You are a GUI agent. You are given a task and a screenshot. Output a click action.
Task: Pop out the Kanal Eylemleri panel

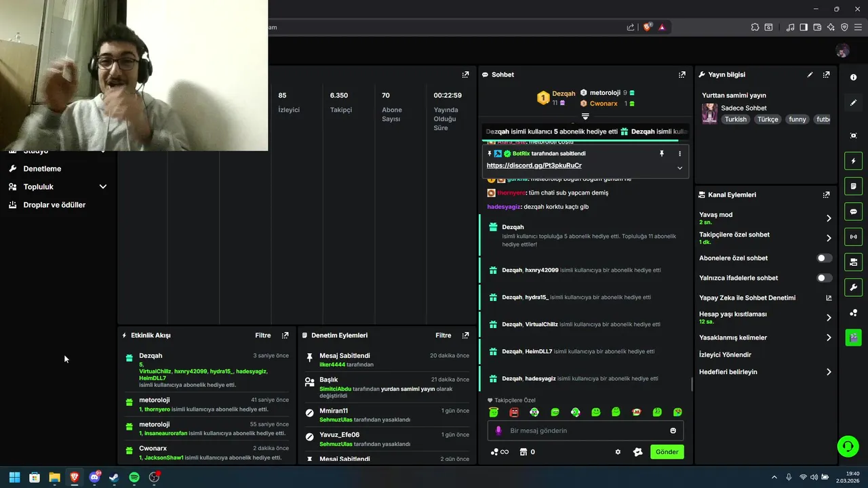[826, 195]
